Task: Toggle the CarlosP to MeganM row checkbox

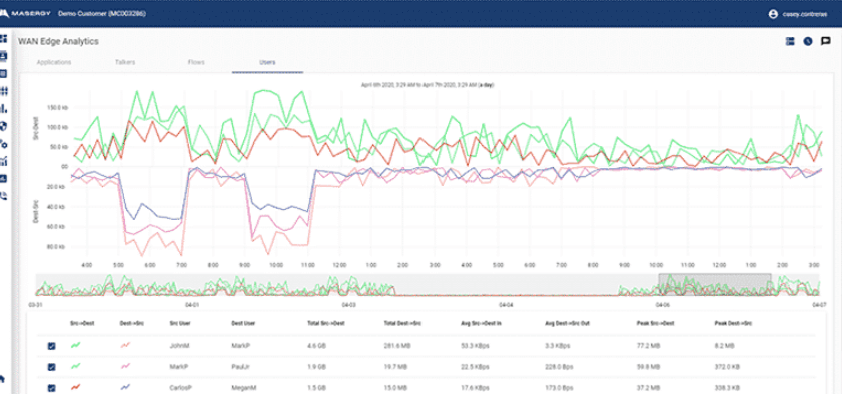Action: [52, 387]
